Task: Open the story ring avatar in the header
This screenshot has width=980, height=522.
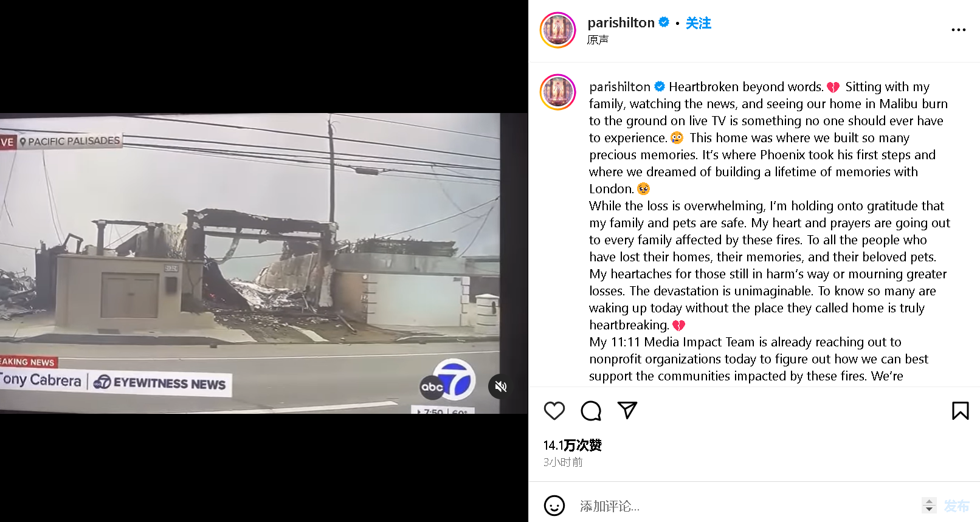Action: [x=557, y=30]
